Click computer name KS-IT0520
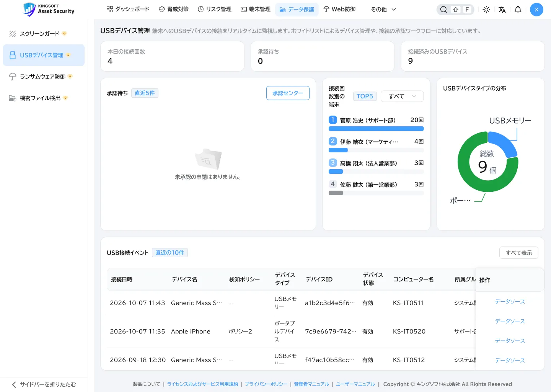 (409, 332)
